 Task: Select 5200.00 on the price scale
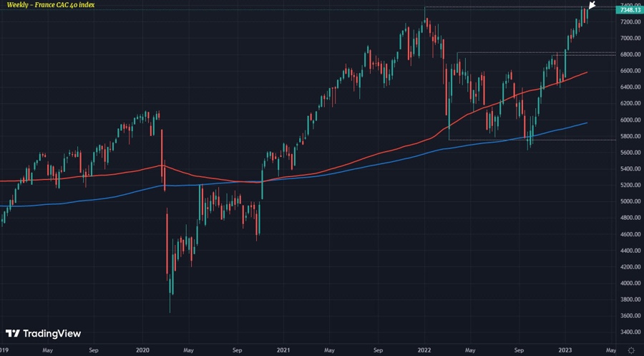click(631, 185)
